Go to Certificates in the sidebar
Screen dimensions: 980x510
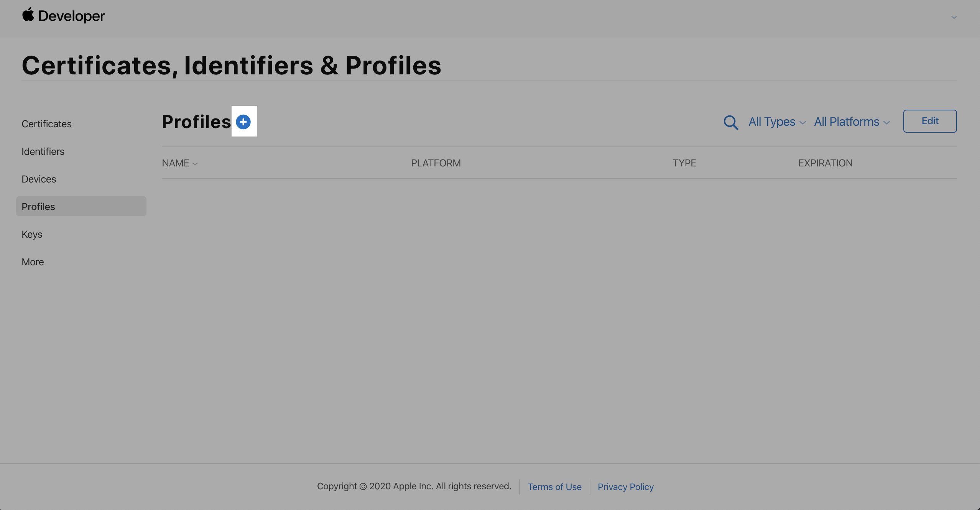pyautogui.click(x=46, y=124)
